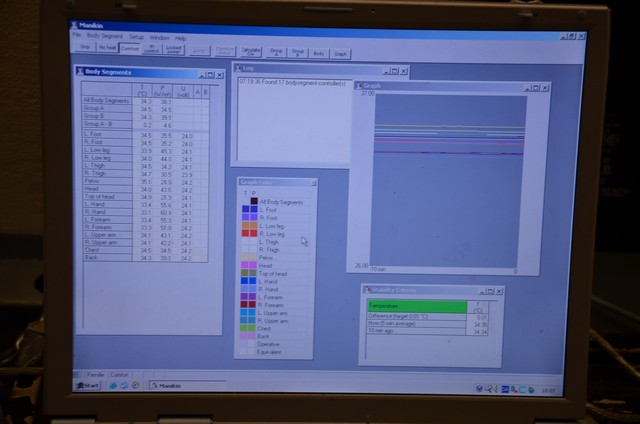The width and height of the screenshot is (640, 424).
Task: Select the No heat mode button
Action: click(108, 47)
